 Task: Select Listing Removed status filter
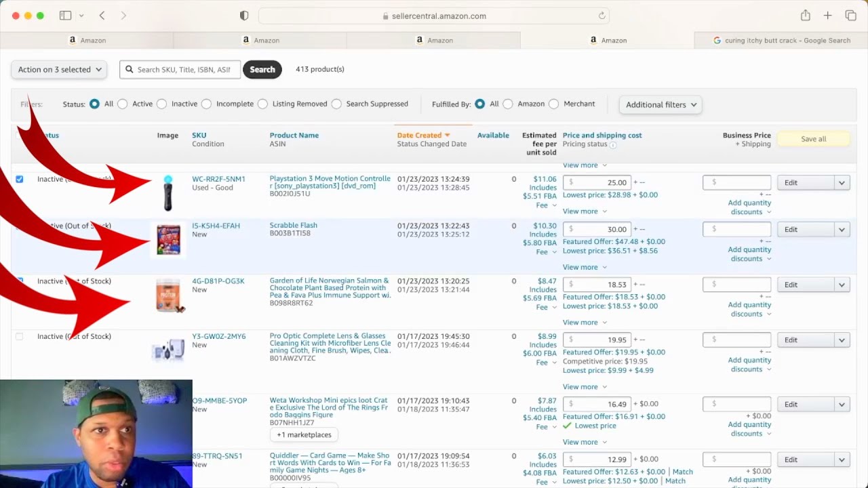click(262, 104)
